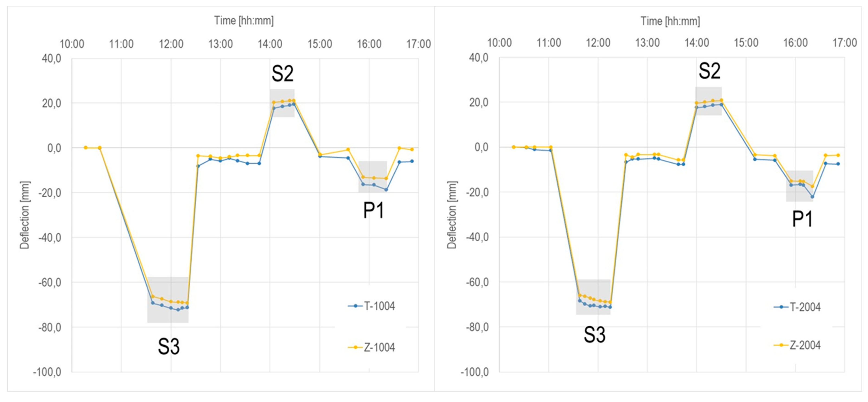Click the left chart's Deflection [mm] axis title
This screenshot has height=402, width=868.
25,215
